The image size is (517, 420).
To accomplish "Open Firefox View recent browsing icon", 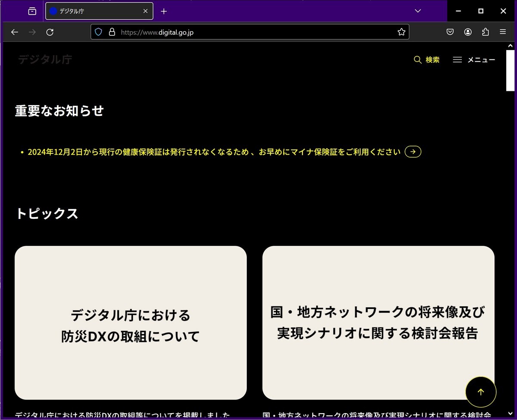I will (x=32, y=11).
